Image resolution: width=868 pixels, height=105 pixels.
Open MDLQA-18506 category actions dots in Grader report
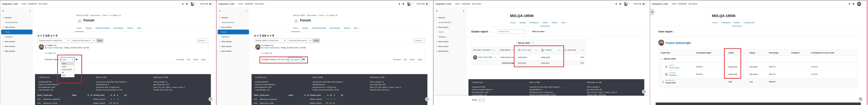533,43
